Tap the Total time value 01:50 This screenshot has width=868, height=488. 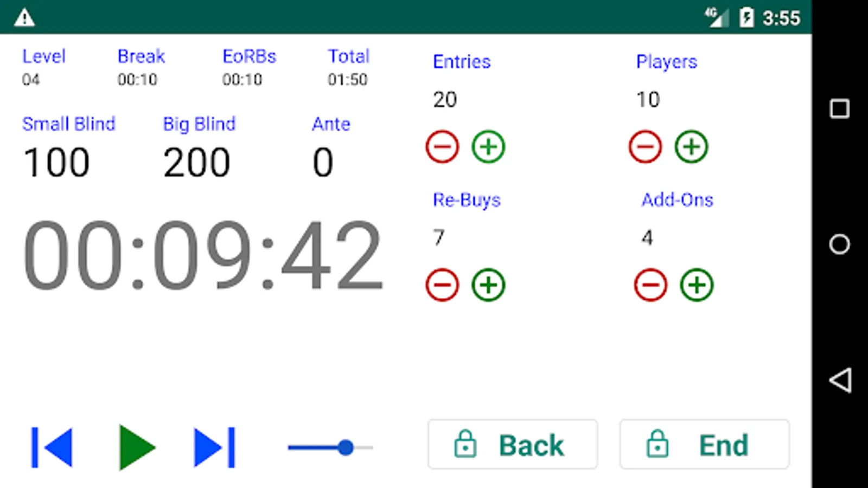point(347,80)
